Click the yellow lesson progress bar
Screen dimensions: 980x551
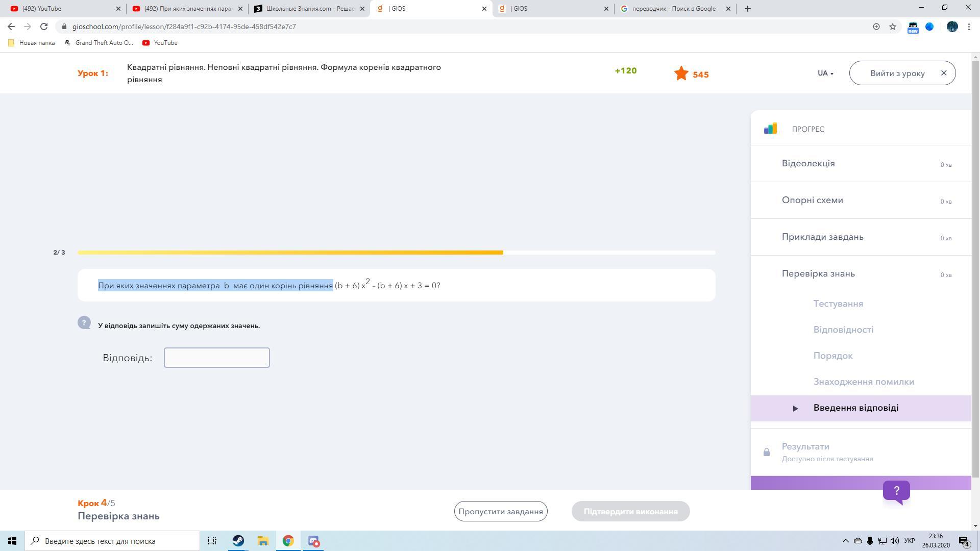[290, 253]
